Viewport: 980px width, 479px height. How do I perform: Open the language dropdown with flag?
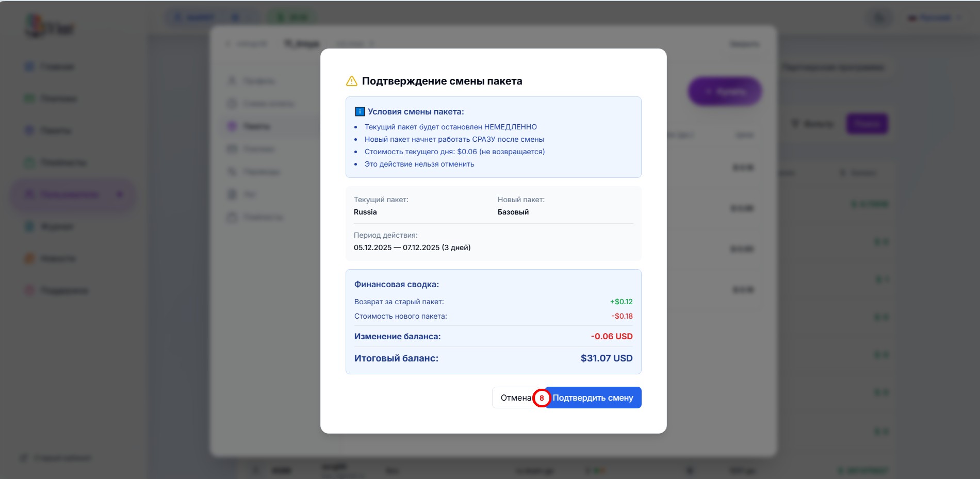(935, 18)
